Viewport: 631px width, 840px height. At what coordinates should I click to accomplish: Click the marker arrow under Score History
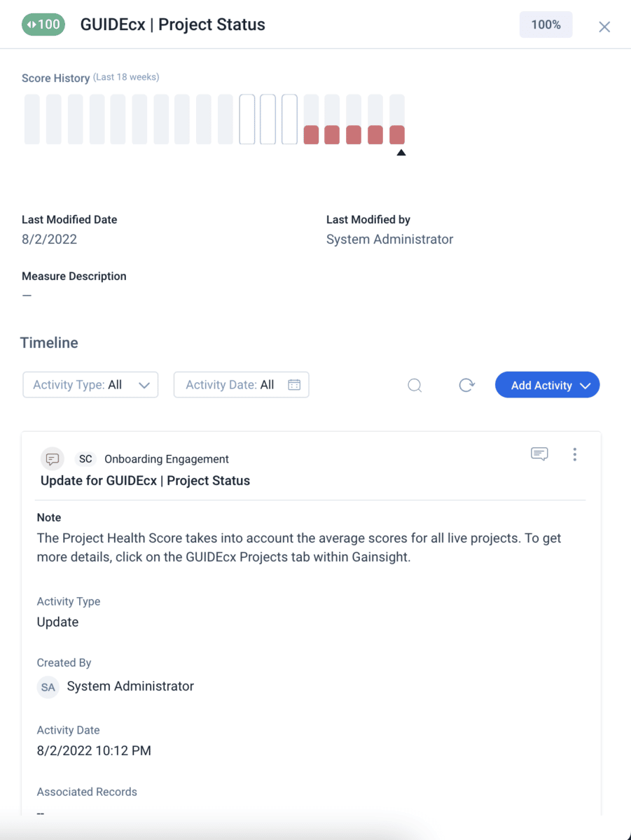pos(401,151)
